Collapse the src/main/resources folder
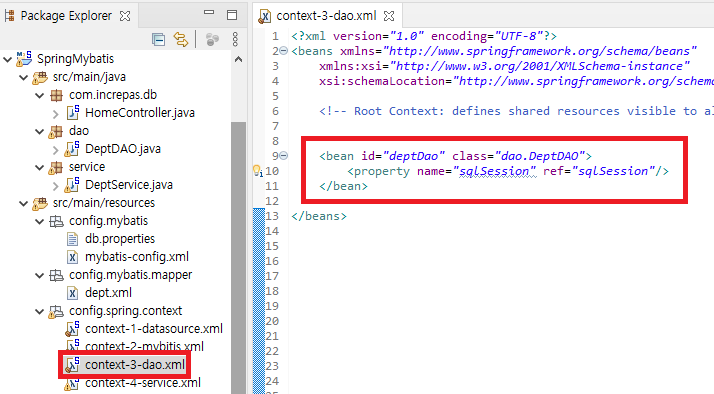The height and width of the screenshot is (394, 714). coord(24,204)
